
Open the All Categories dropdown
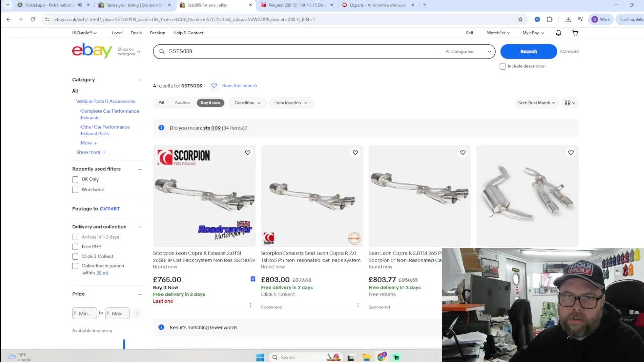tap(467, 51)
